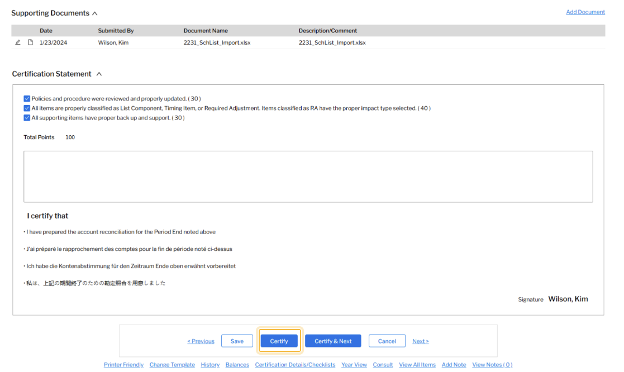
Task: Click inside the certification comment text box
Action: tap(308, 177)
